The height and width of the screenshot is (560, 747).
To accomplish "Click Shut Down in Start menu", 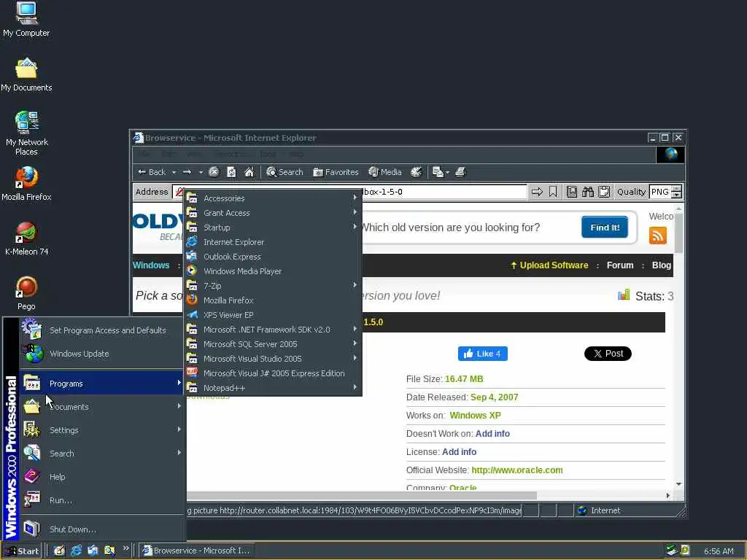I will pos(101,529).
